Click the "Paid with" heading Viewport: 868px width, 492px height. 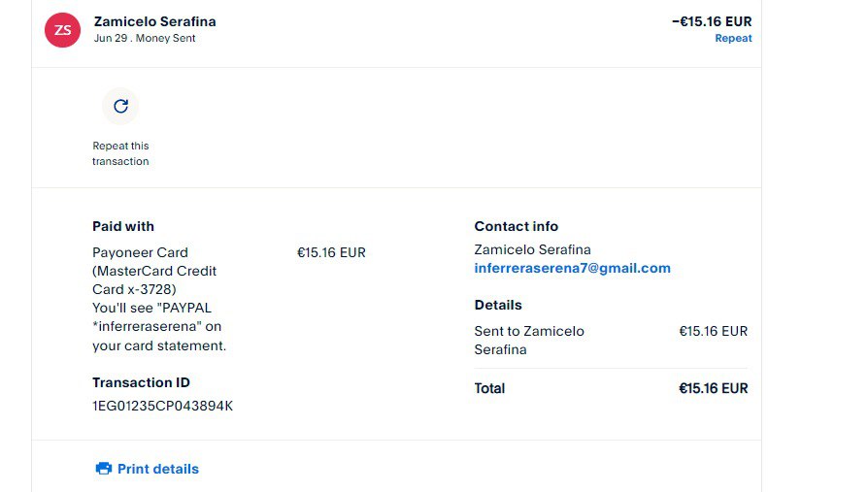pos(123,226)
